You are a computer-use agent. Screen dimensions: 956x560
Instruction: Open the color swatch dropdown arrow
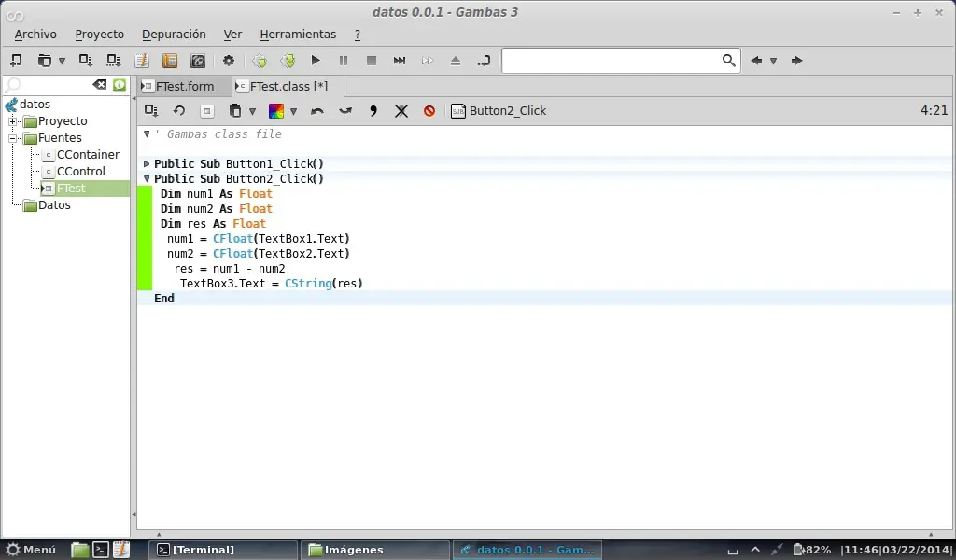[293, 111]
